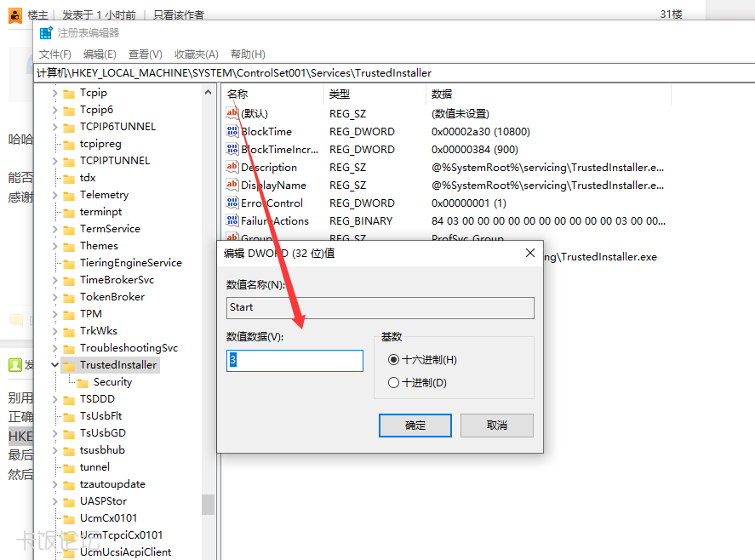755x560 pixels.
Task: Click the ErrorControl REG_DWORD type cell
Action: (362, 203)
